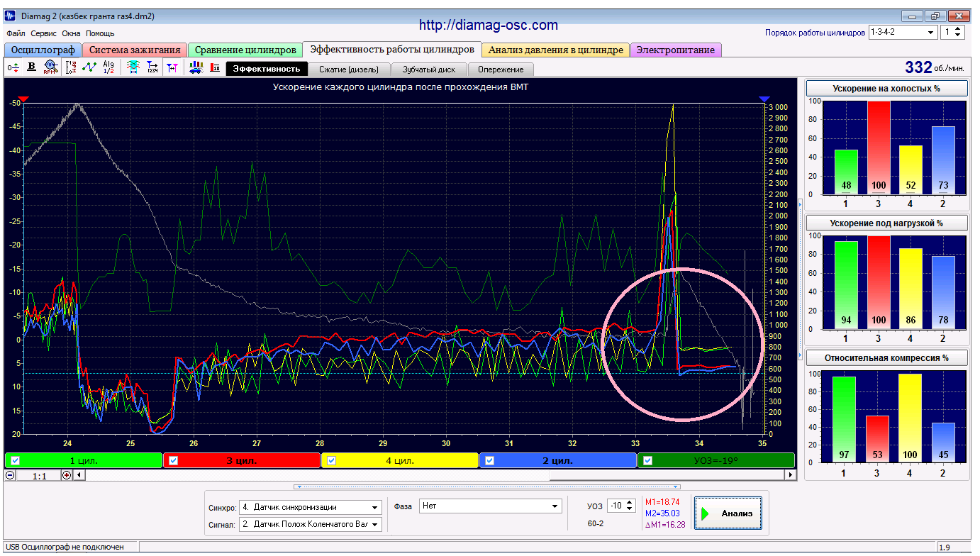Open the Сервис menu
This screenshot has height=556, width=980.
[x=44, y=33]
